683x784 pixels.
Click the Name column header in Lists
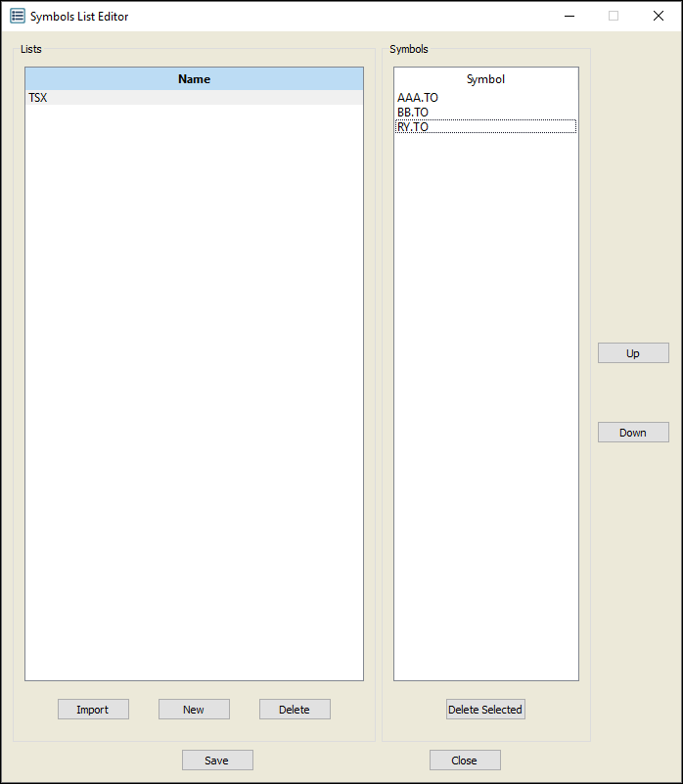(x=194, y=79)
